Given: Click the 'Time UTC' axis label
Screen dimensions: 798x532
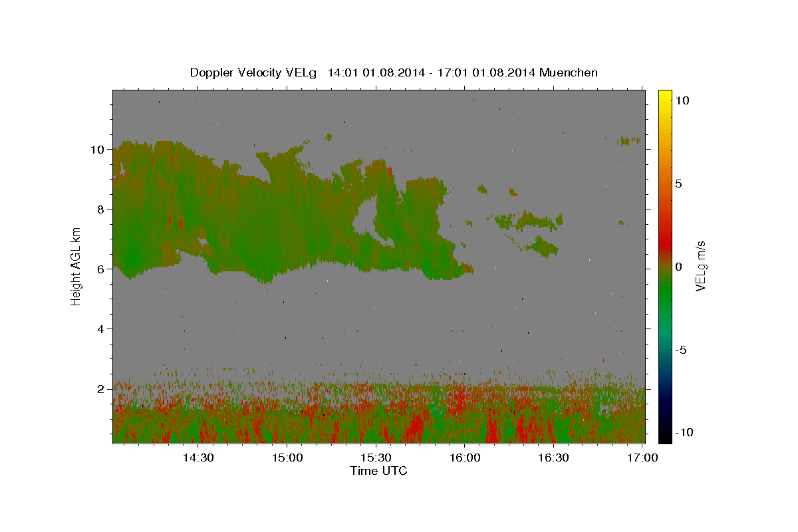Looking at the screenshot, I should click(378, 471).
